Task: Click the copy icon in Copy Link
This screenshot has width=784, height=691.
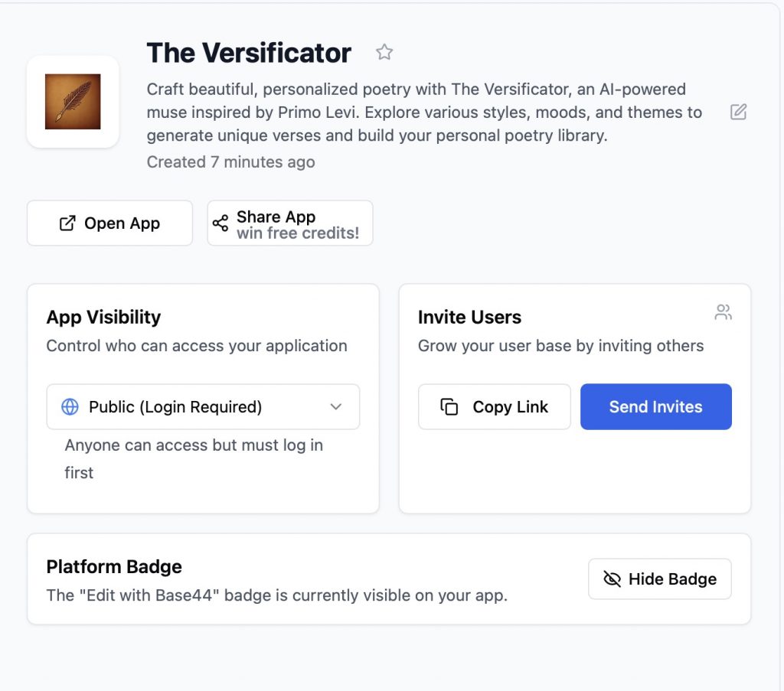Action: pyautogui.click(x=449, y=407)
